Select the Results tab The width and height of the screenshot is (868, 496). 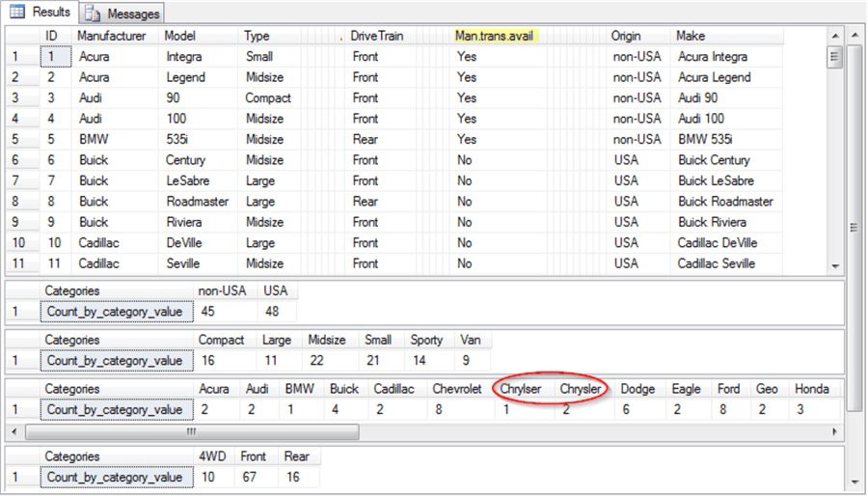click(40, 13)
